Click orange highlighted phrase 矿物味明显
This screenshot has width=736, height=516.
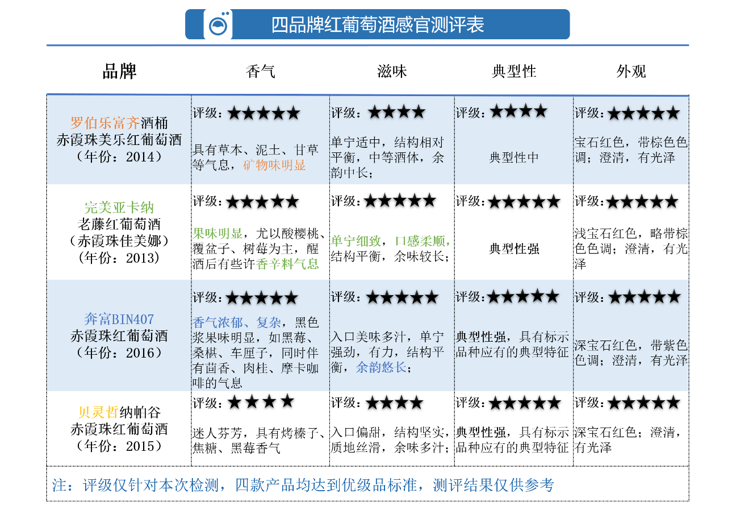(x=274, y=165)
